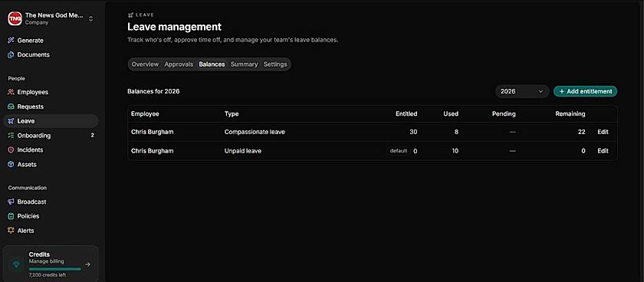Viewport: 644px width, 282px height.
Task: Click the Requests inbox icon
Action: pyautogui.click(x=11, y=107)
